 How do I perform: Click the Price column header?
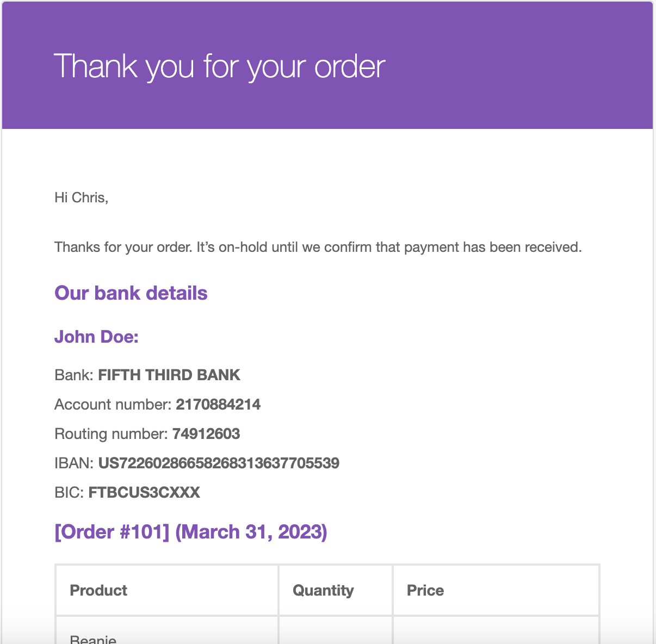click(x=425, y=591)
